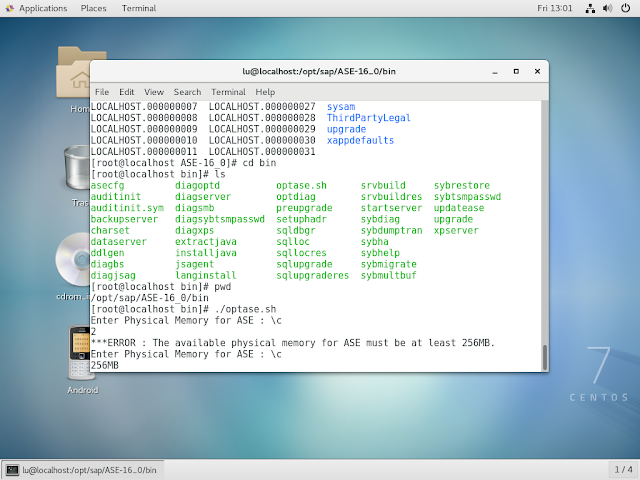Click the 'sysam' directory name

tap(341, 107)
